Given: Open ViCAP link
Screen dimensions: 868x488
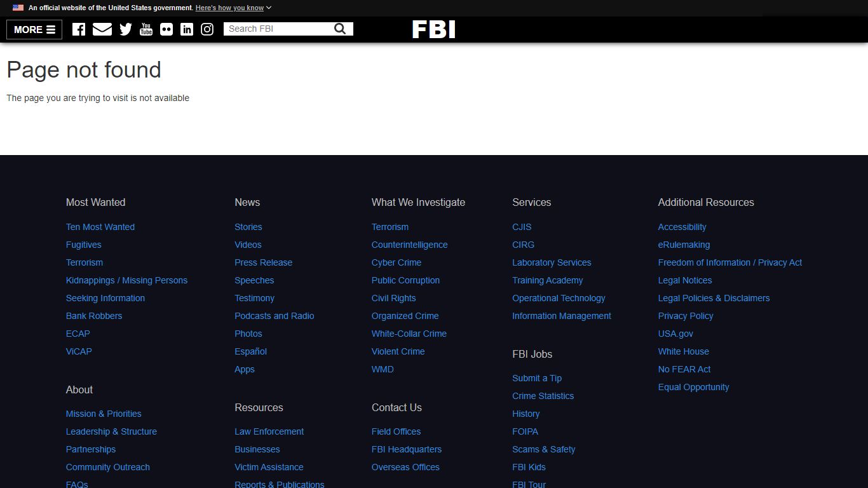Looking at the screenshot, I should [x=79, y=351].
